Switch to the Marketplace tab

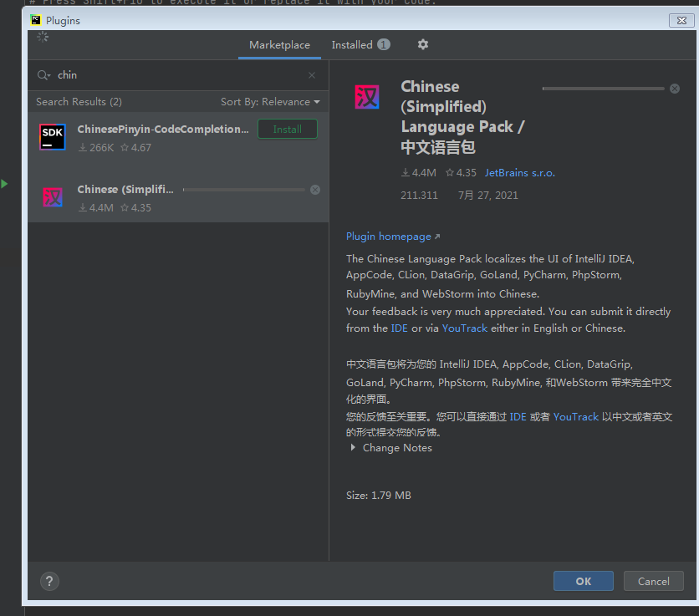pos(279,45)
